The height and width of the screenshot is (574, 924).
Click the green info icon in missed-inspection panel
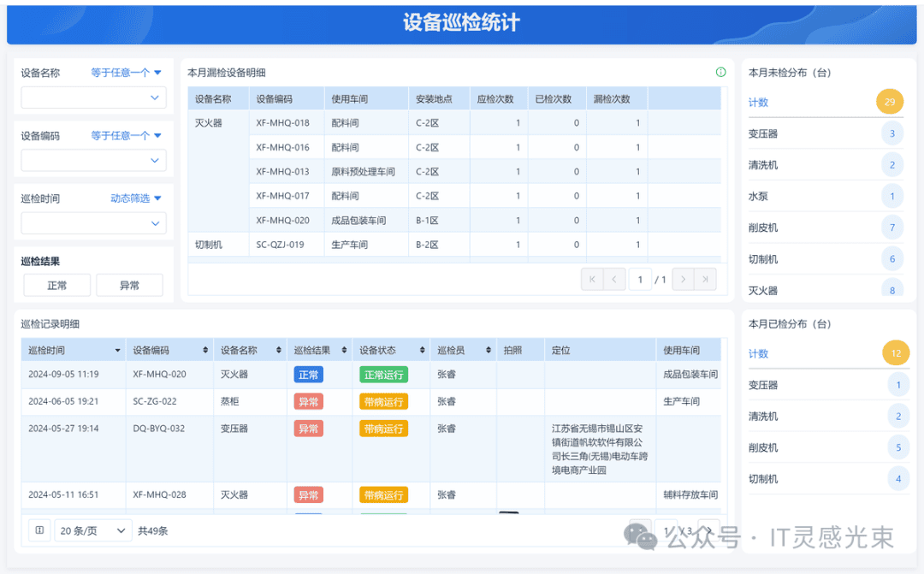tap(720, 72)
